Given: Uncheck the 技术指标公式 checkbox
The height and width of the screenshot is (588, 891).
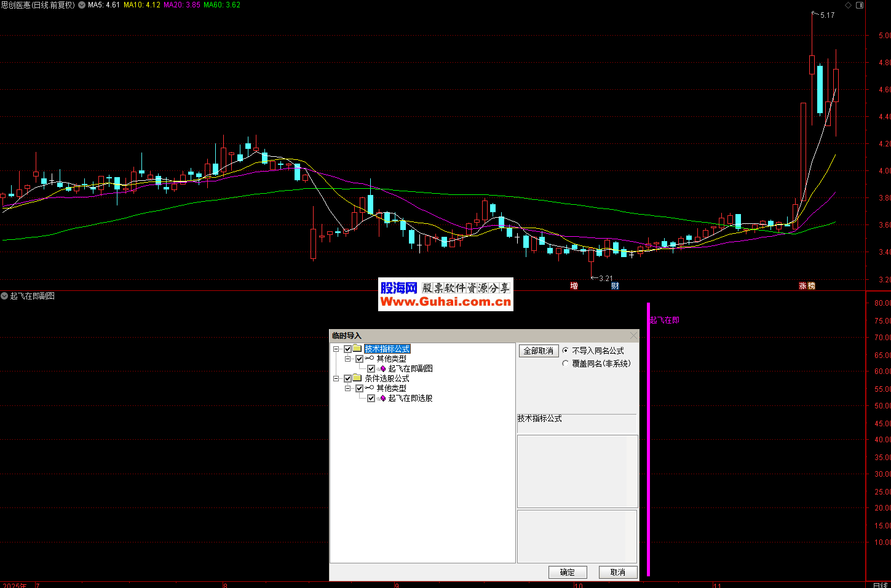Looking at the screenshot, I should tap(347, 349).
